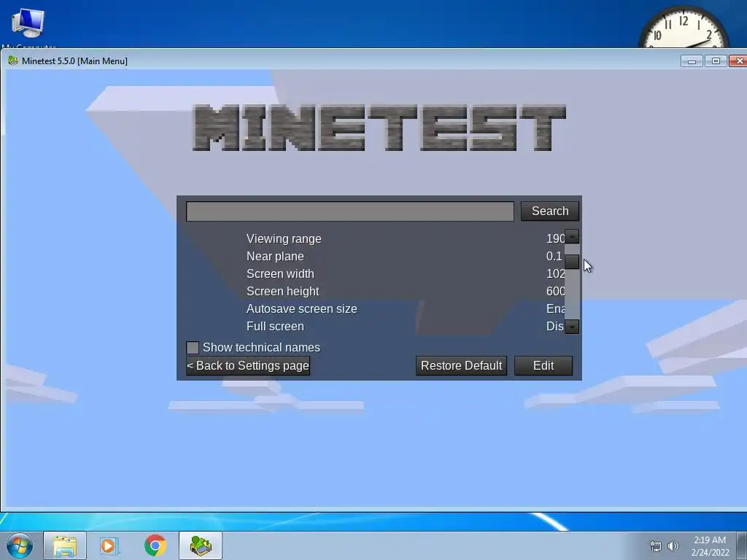Click settings list scroll up arrow
The height and width of the screenshot is (560, 747).
pos(572,237)
